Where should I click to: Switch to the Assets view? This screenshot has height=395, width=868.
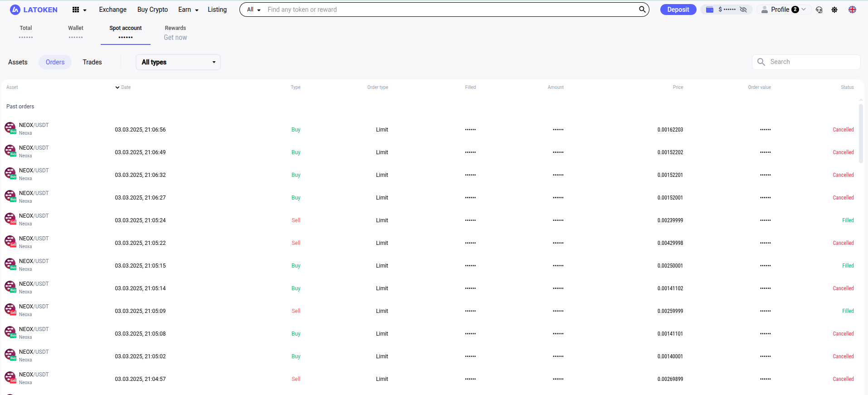coord(18,62)
